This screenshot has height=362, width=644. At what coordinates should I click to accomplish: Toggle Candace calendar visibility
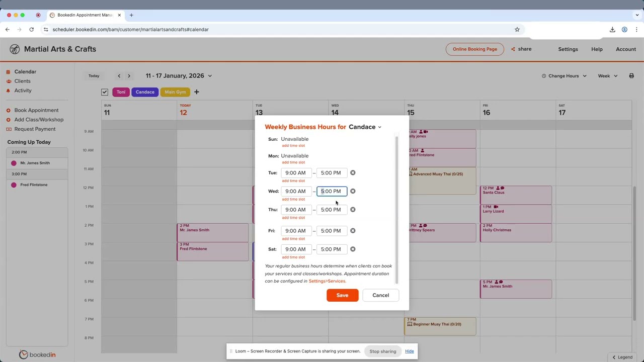145,92
